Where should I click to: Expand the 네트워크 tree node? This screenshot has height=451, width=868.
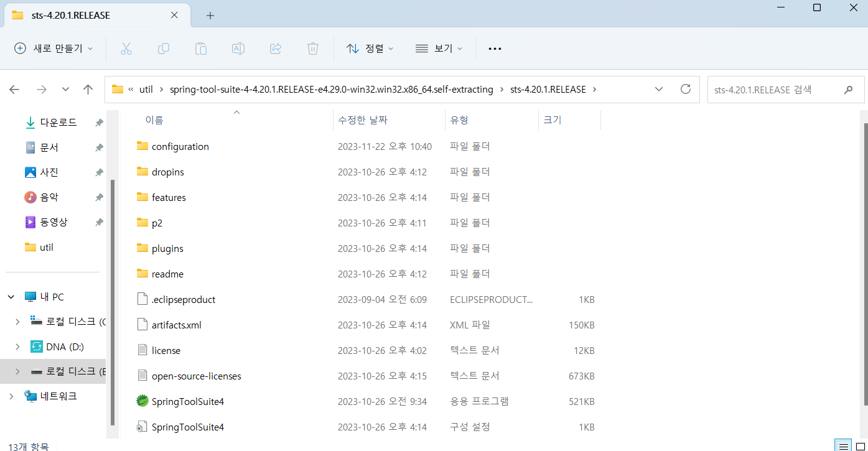pos(11,396)
